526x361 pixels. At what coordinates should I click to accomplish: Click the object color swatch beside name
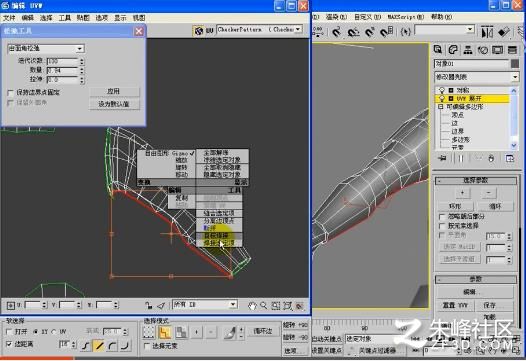515,64
